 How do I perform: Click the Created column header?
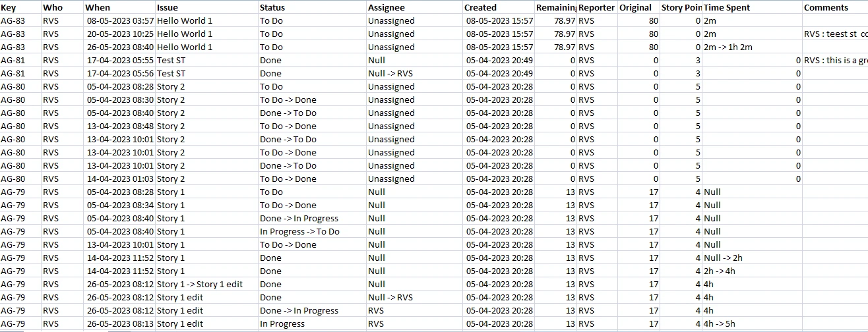click(x=480, y=8)
